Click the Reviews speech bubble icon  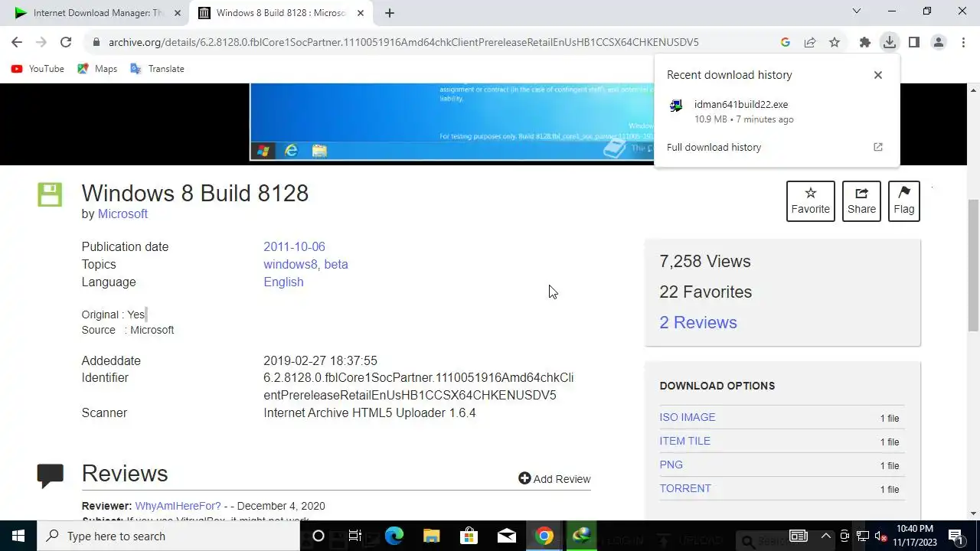[x=51, y=475]
